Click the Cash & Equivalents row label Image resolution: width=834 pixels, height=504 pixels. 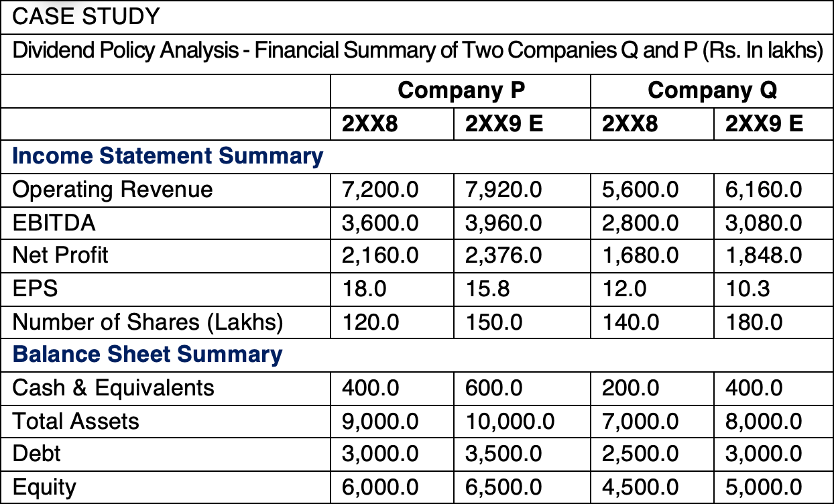(113, 387)
